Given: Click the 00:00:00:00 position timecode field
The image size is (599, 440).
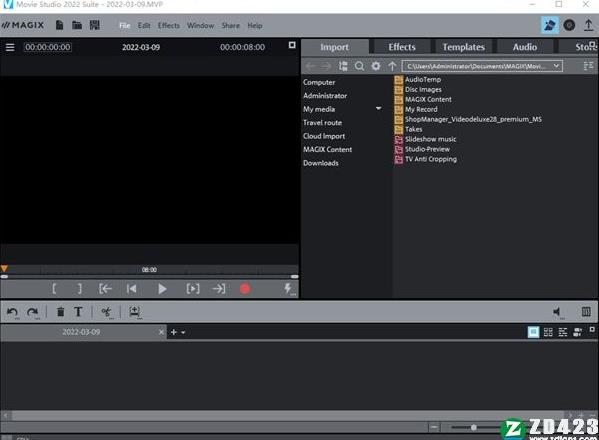Looking at the screenshot, I should tap(48, 47).
